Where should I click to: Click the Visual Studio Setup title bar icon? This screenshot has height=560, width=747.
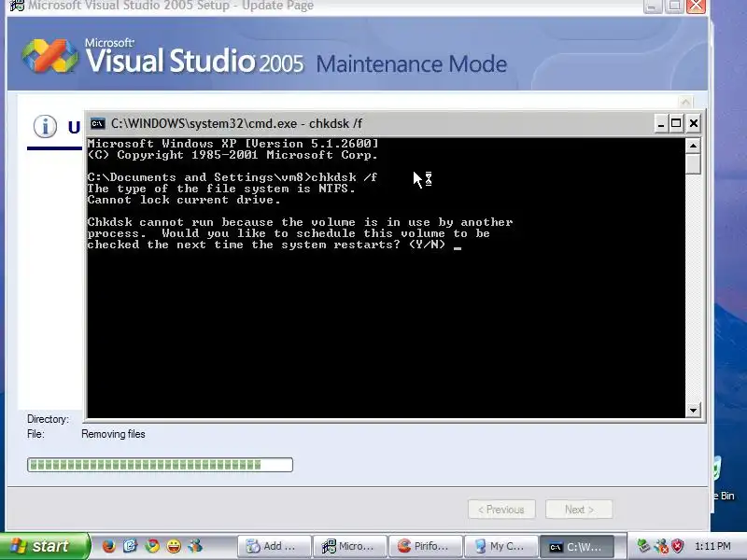tap(17, 6)
